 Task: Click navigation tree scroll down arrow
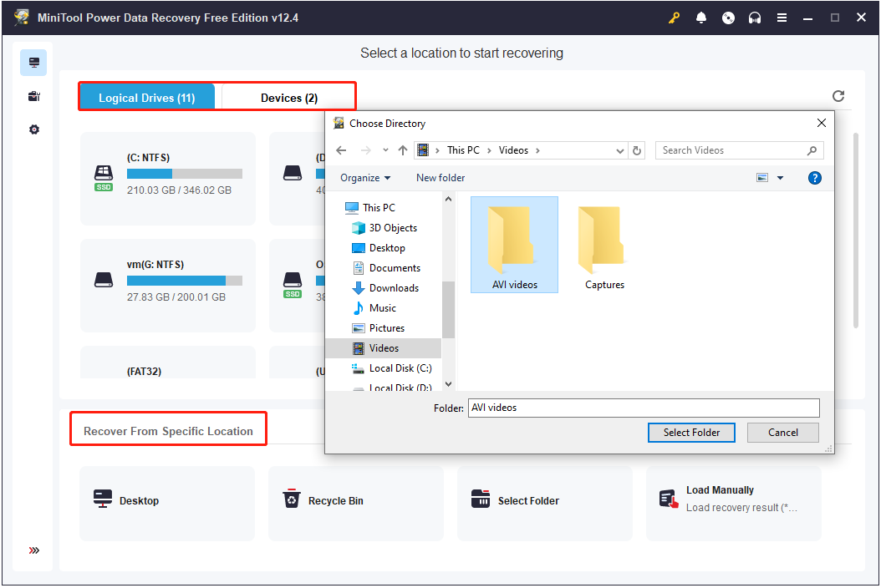click(x=448, y=384)
